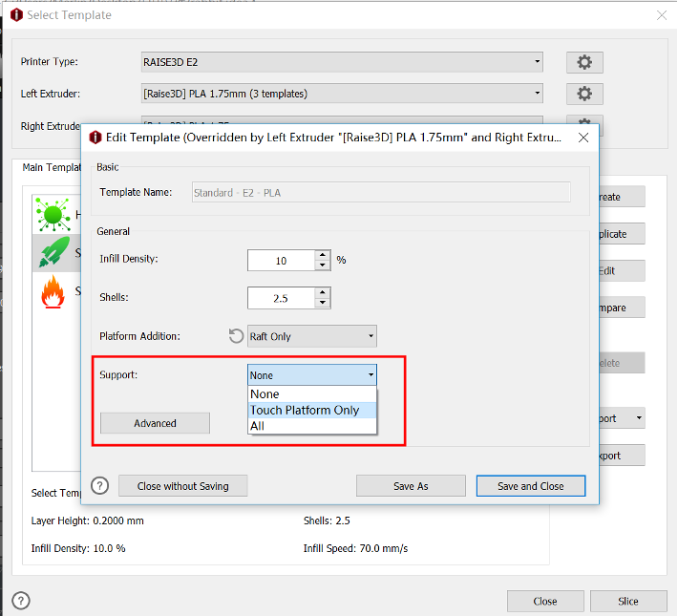Select the green rocket Standard template icon
Viewport: 678px width, 616px height.
[54, 252]
